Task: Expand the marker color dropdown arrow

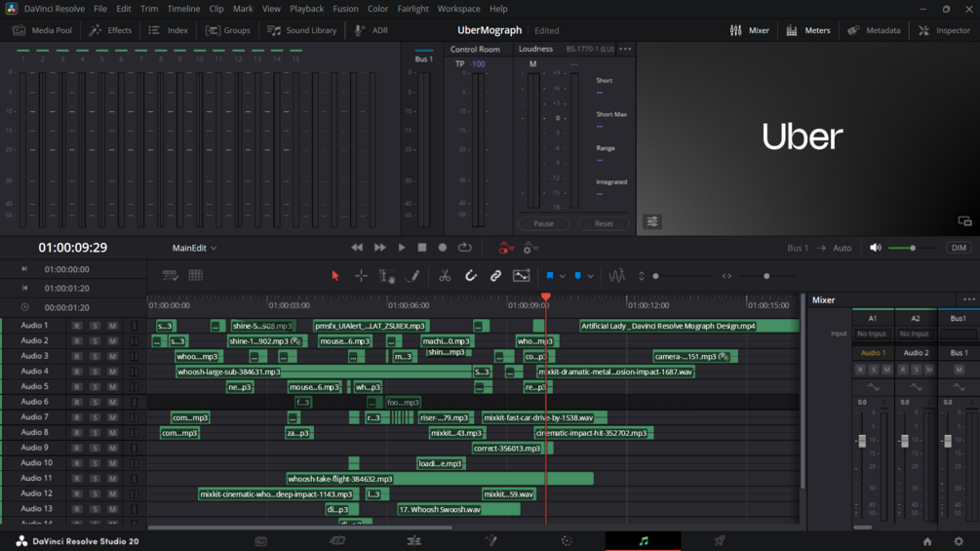Action: coord(590,276)
